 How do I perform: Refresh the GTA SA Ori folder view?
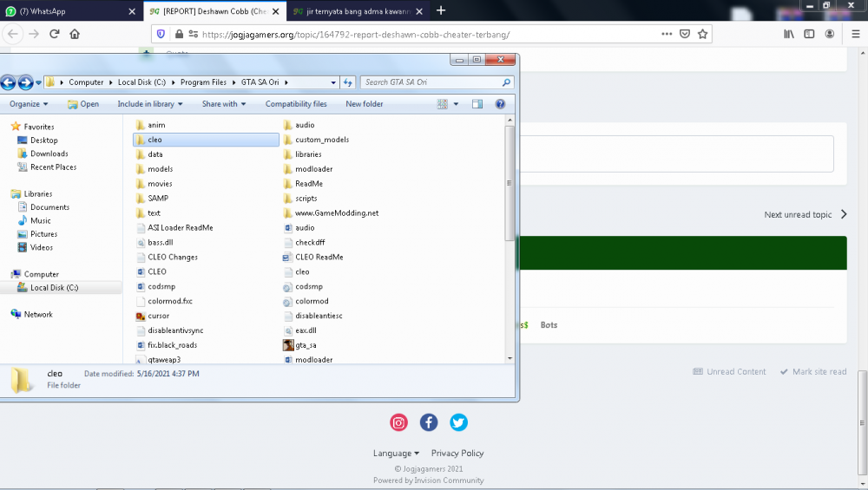[x=348, y=82]
